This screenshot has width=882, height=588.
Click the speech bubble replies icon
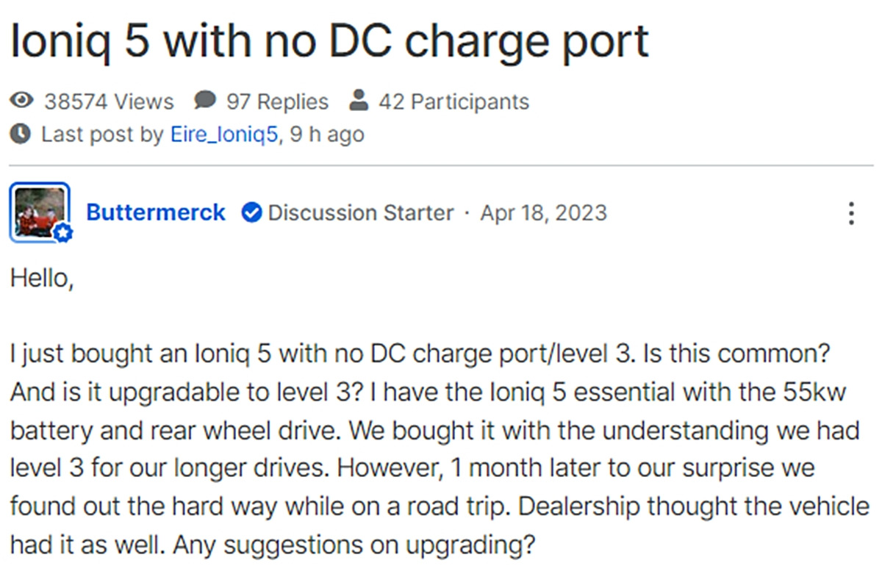(x=207, y=100)
